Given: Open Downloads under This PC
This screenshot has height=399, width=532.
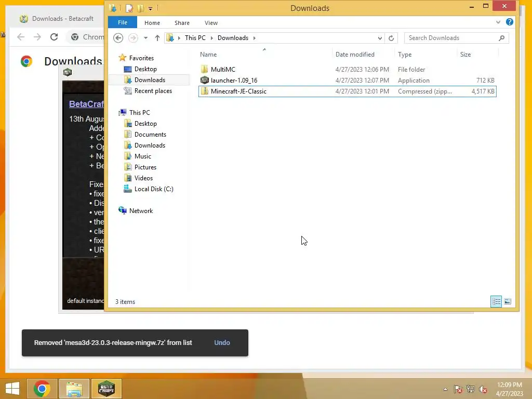Looking at the screenshot, I should (150, 145).
